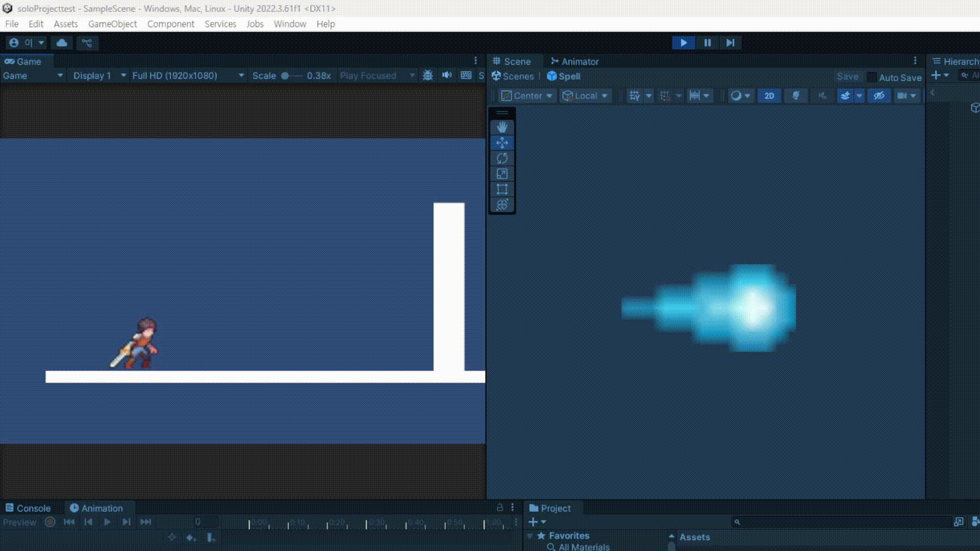Select the Rect transform tool
Screen dimensions: 980x551
coord(502,189)
